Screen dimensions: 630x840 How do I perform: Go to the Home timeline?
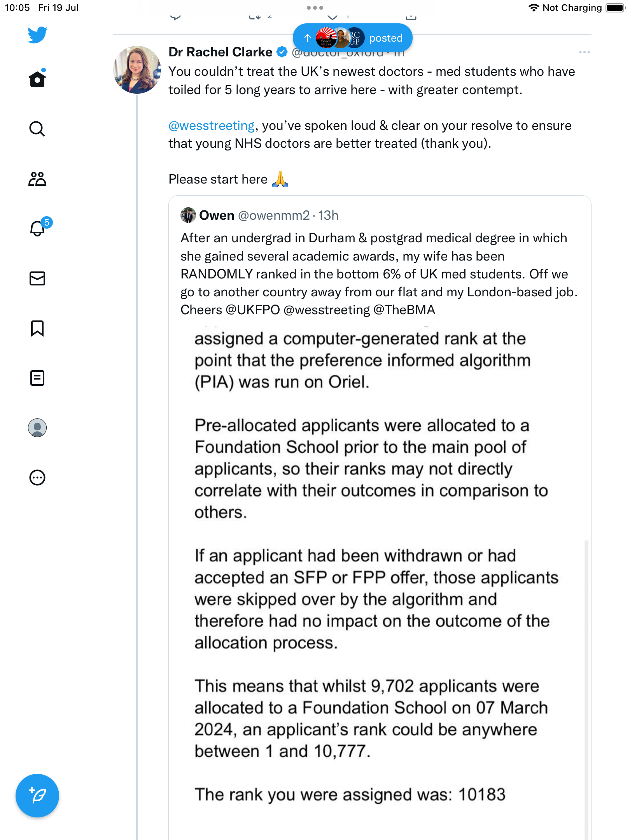tap(37, 79)
